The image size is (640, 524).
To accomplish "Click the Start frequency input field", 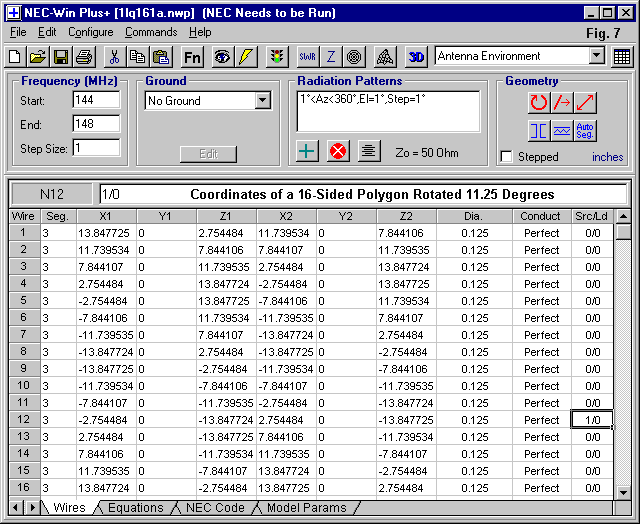I will 96,100.
